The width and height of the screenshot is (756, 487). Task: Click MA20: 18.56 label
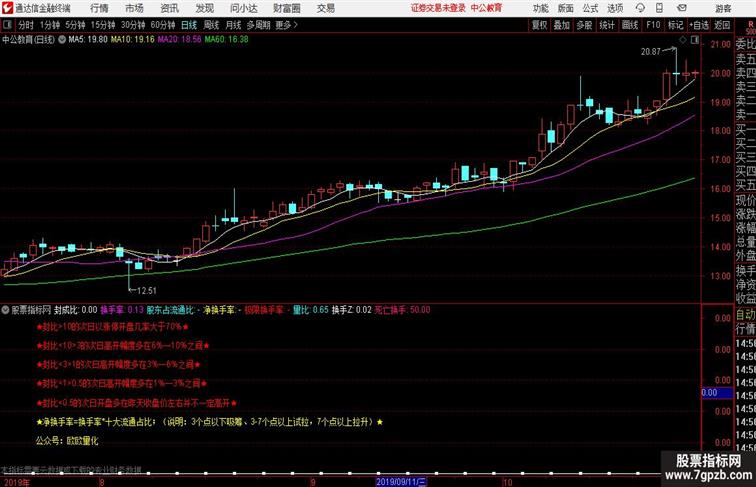179,40
